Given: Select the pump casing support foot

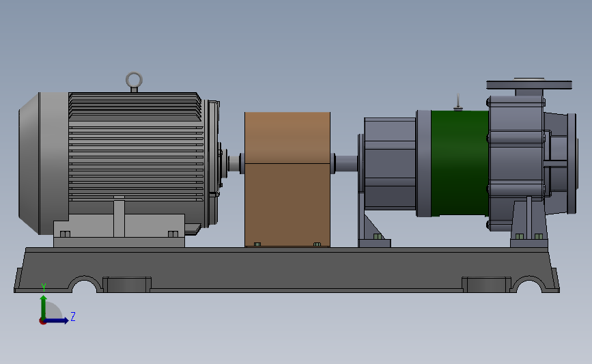Looking at the screenshot, I should [x=528, y=222].
